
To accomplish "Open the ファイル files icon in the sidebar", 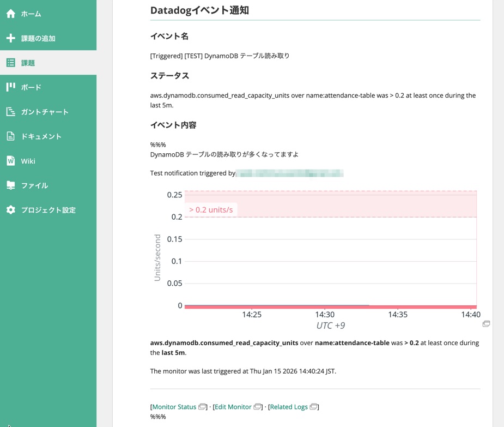I will click(x=10, y=185).
